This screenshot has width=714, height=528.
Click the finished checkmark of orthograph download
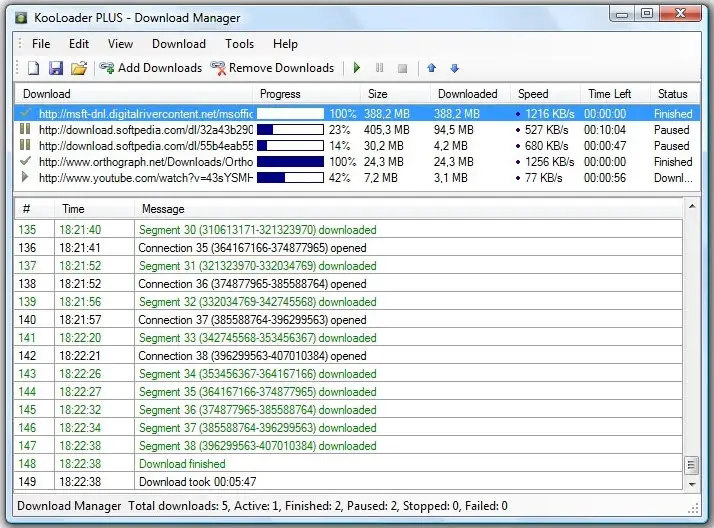click(x=26, y=161)
